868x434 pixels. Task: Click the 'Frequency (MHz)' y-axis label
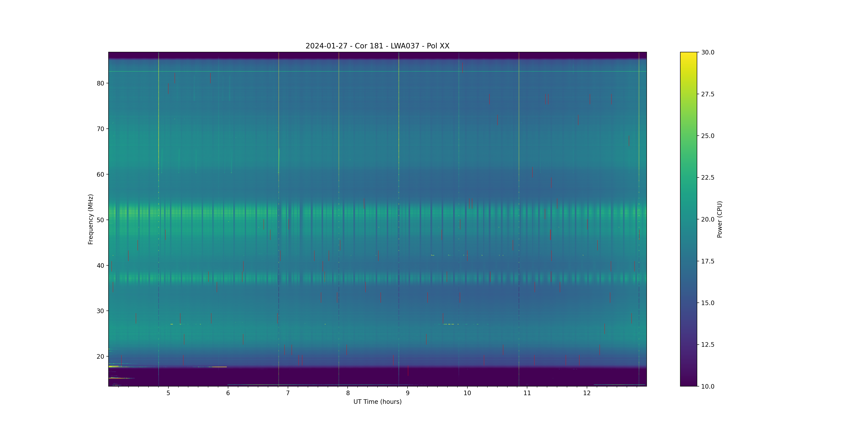[x=90, y=219]
